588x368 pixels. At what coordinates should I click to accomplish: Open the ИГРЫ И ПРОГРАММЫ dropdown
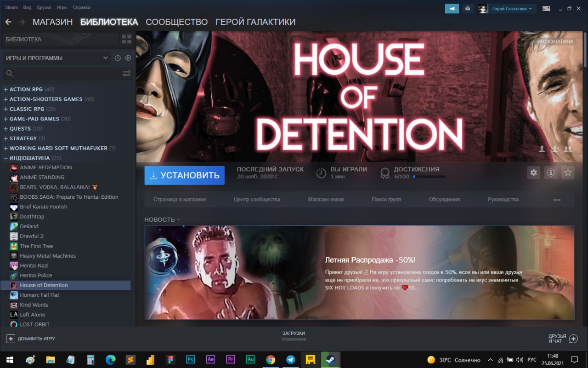pyautogui.click(x=57, y=58)
